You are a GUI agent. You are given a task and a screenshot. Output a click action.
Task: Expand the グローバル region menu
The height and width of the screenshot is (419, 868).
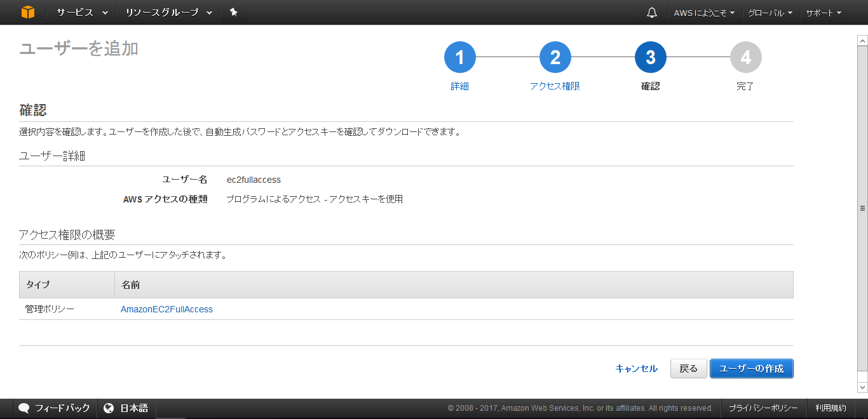point(770,13)
